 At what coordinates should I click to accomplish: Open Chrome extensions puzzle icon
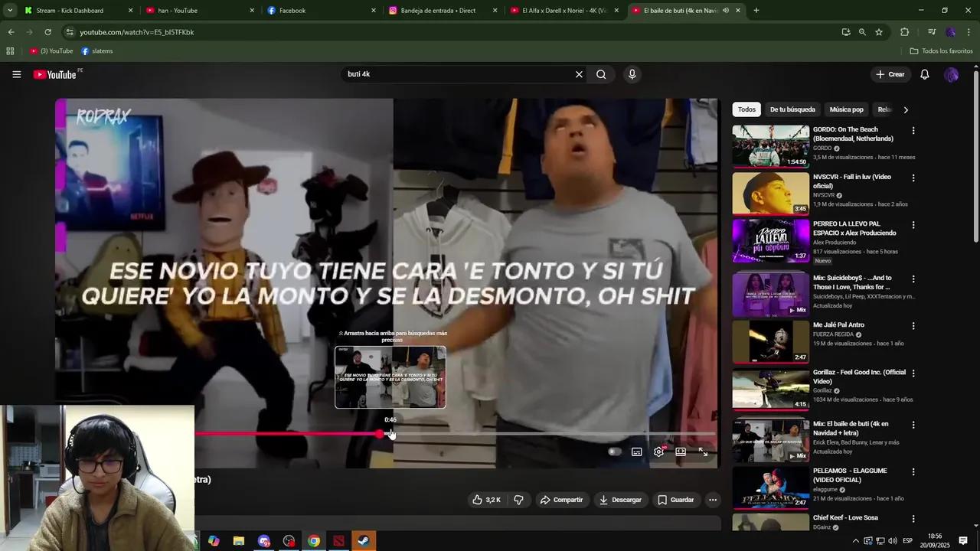coord(904,32)
